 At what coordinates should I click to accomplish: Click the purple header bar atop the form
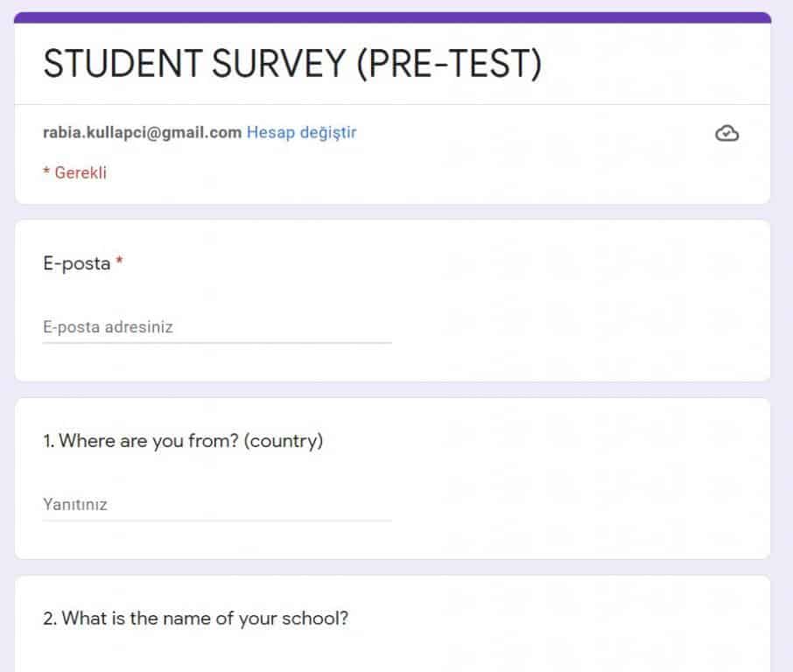[392, 17]
